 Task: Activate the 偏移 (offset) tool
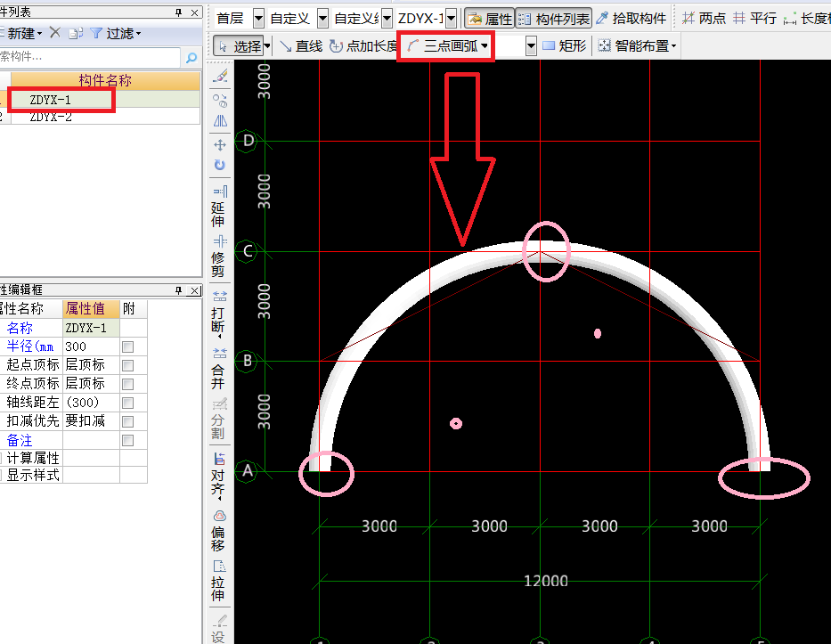coord(218,531)
